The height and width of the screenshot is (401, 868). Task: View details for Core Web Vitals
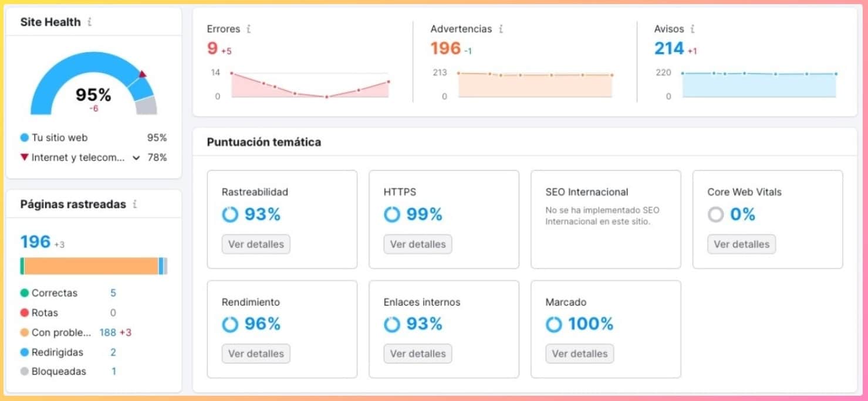741,244
